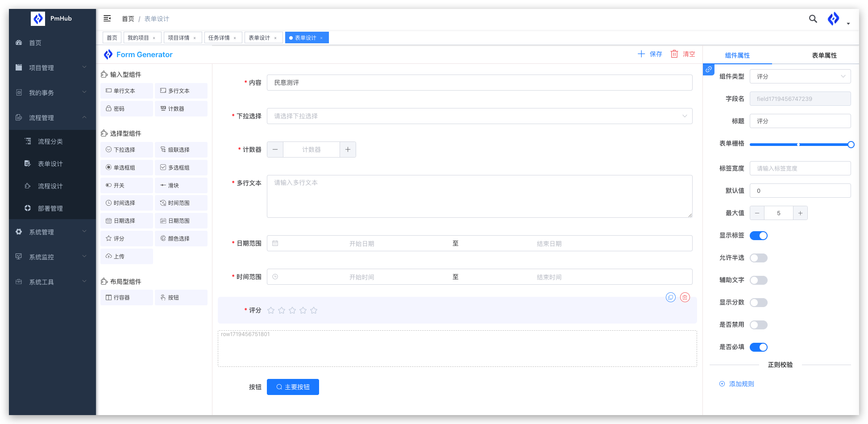This screenshot has height=424, width=868.
Task: Open the 组件类型 dropdown showing 评分
Action: pos(800,76)
